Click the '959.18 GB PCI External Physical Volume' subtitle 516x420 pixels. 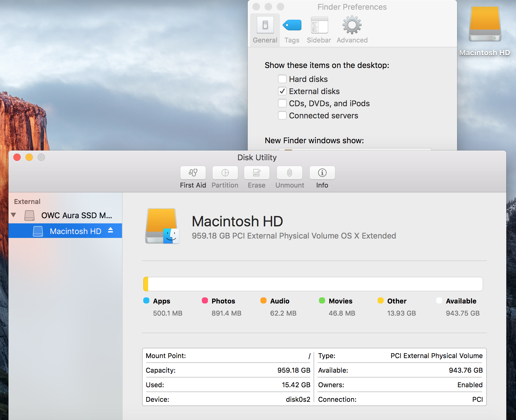[x=294, y=236]
